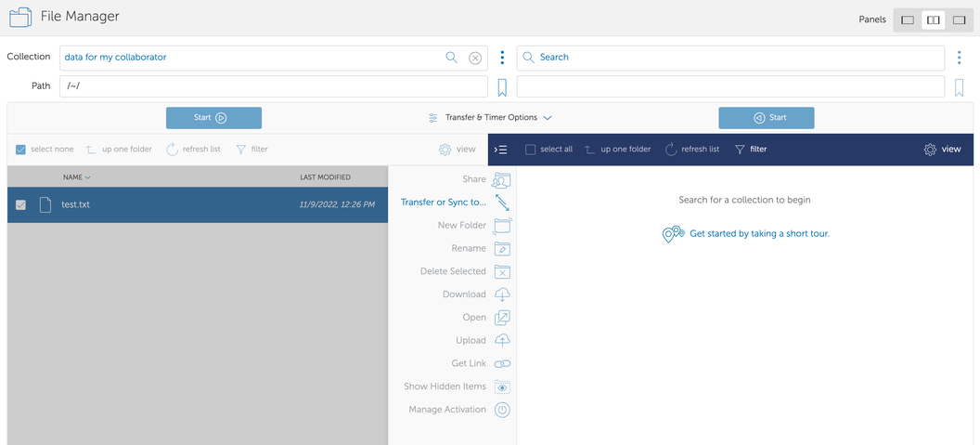Click the left Start transfer button
The width and height of the screenshot is (980, 445).
point(213,118)
